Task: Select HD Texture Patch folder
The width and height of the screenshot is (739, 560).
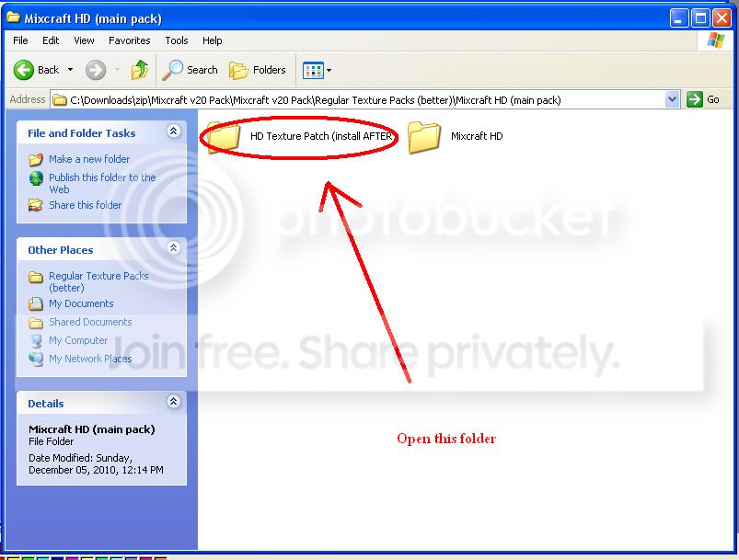Action: [223, 137]
